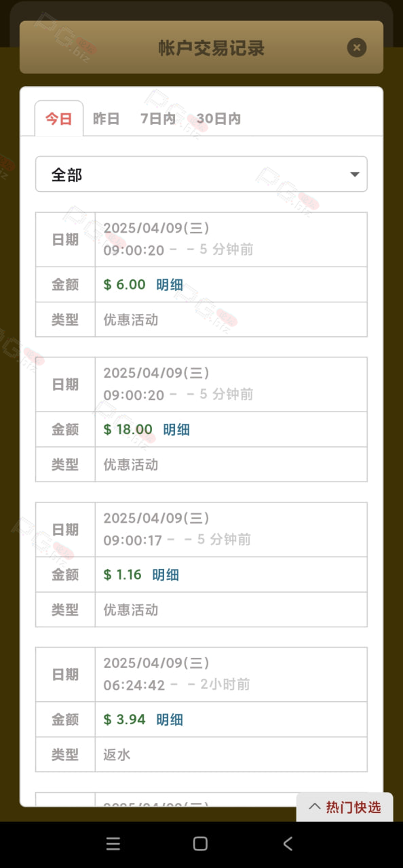
Task: Click 优惠活动 in the $6.00 record
Action: point(131,320)
